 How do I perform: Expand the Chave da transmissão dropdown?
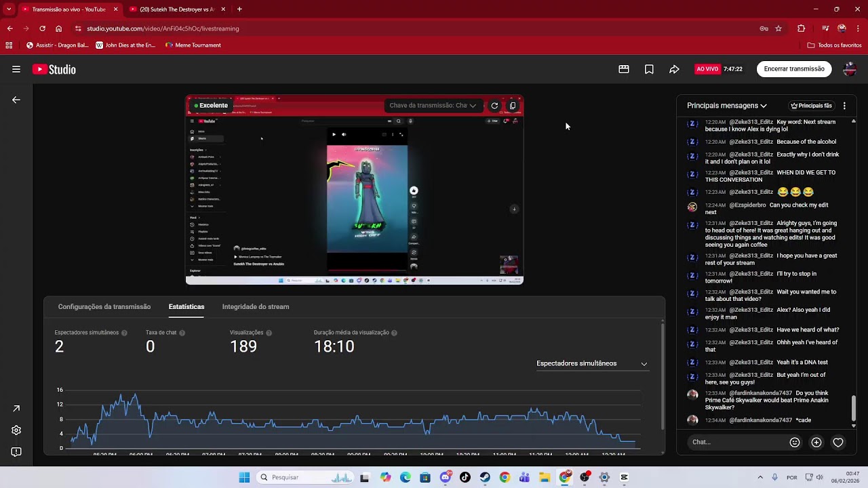433,106
